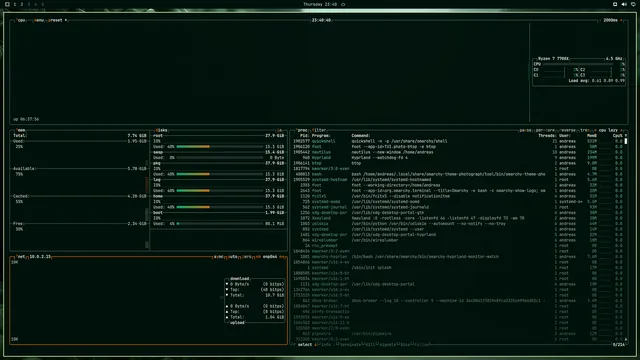Click the swap disk usage bar
Image resolution: width=640 pixels, height=360 pixels.
pos(220,158)
